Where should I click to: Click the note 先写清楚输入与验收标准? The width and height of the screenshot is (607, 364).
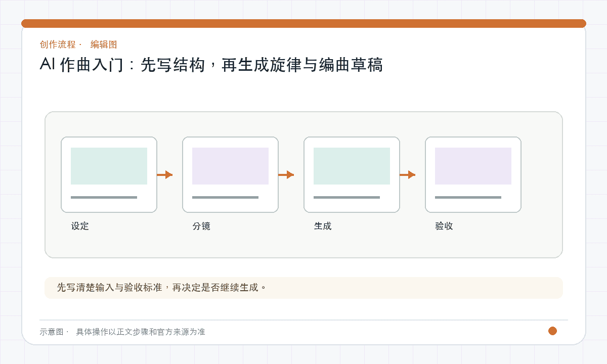[x=303, y=288]
